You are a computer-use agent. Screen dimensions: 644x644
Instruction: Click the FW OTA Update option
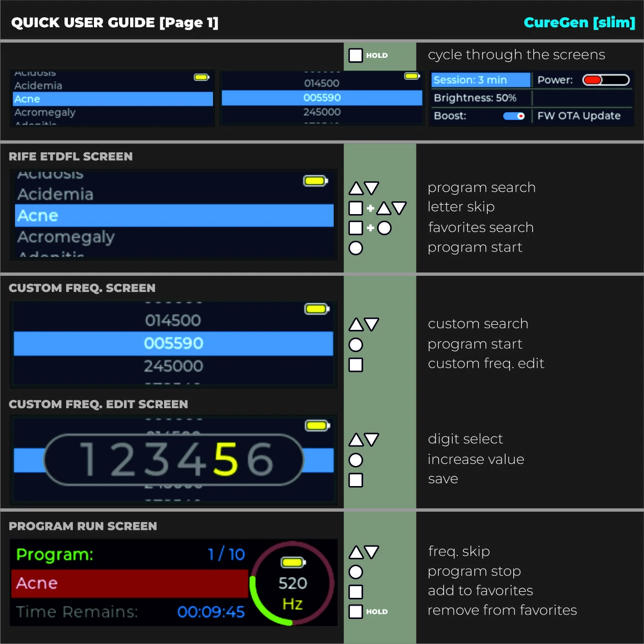click(579, 116)
